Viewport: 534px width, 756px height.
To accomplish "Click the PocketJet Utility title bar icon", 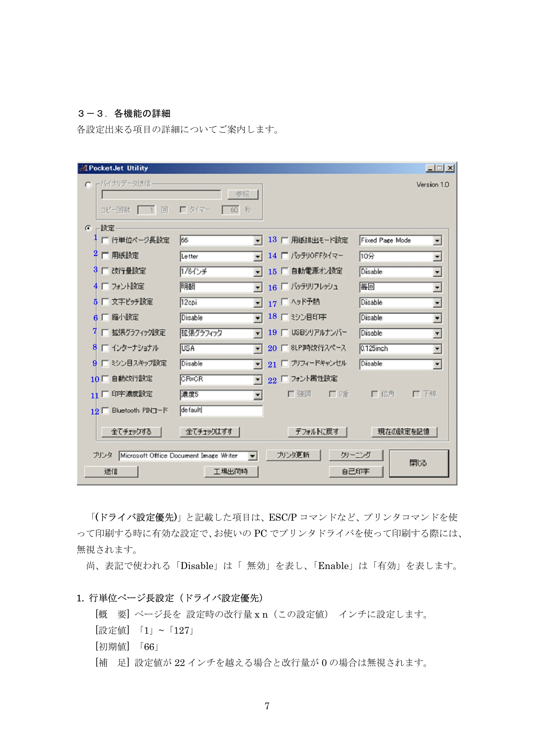I will pos(84,168).
